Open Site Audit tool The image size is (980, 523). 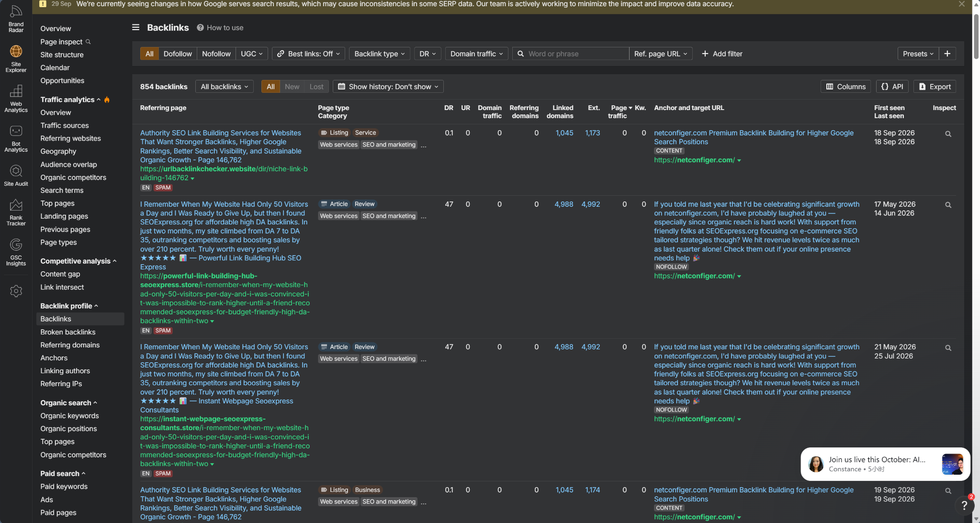pos(16,176)
